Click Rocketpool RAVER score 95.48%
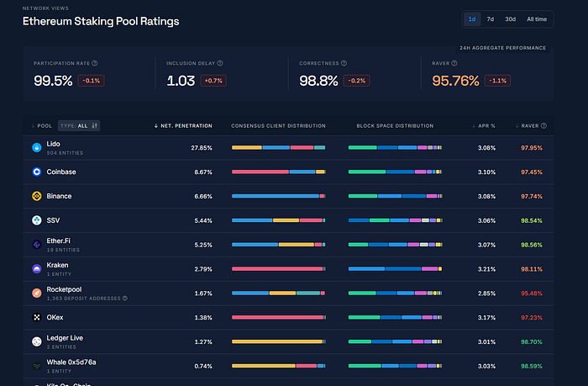 tap(532, 293)
